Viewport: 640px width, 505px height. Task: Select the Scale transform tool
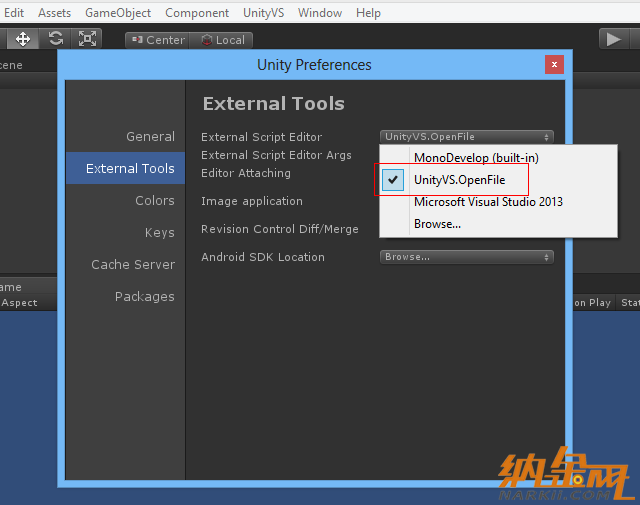(87, 39)
